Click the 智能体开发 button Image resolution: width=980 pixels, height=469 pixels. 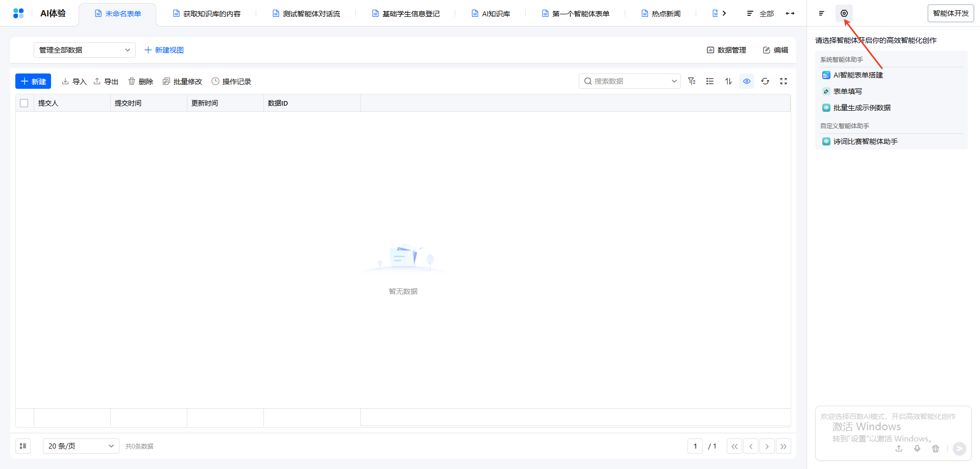coord(950,13)
